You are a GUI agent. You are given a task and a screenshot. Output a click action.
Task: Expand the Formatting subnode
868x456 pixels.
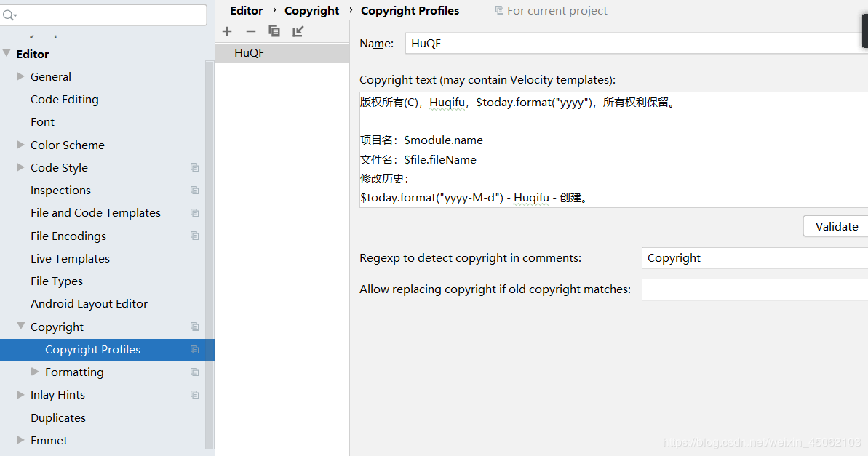(35, 372)
